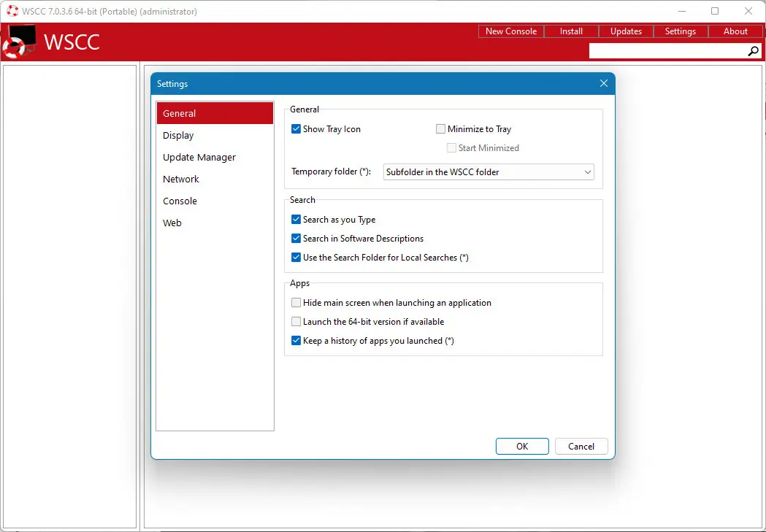Enable Launch the 64-bit version if available

coord(296,322)
